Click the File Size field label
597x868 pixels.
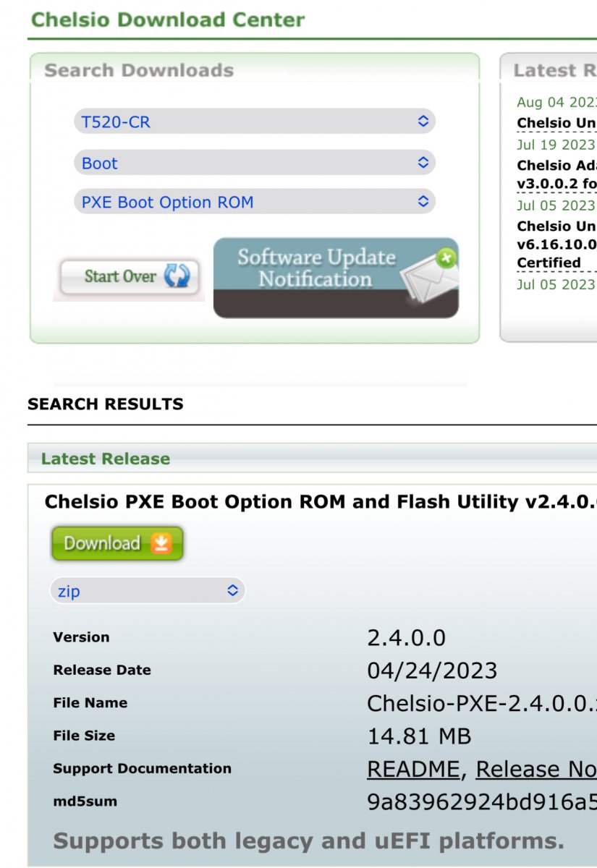[84, 736]
